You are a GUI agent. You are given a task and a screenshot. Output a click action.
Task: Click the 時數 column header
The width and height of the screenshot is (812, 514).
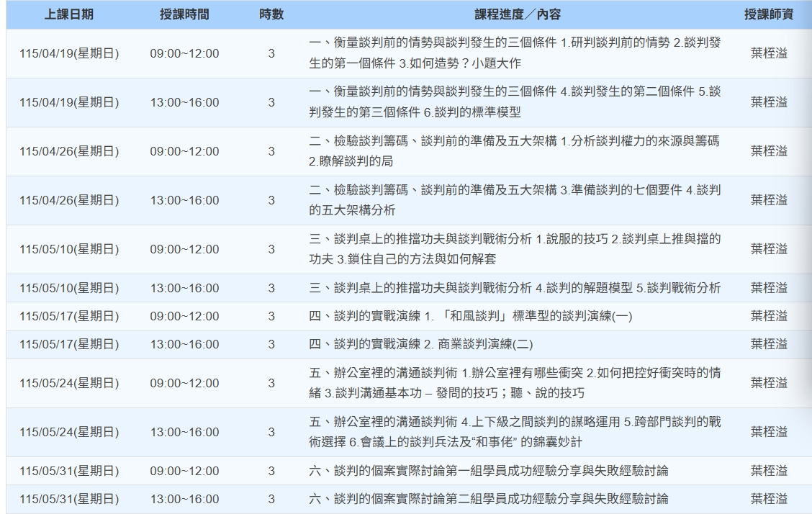click(x=271, y=14)
